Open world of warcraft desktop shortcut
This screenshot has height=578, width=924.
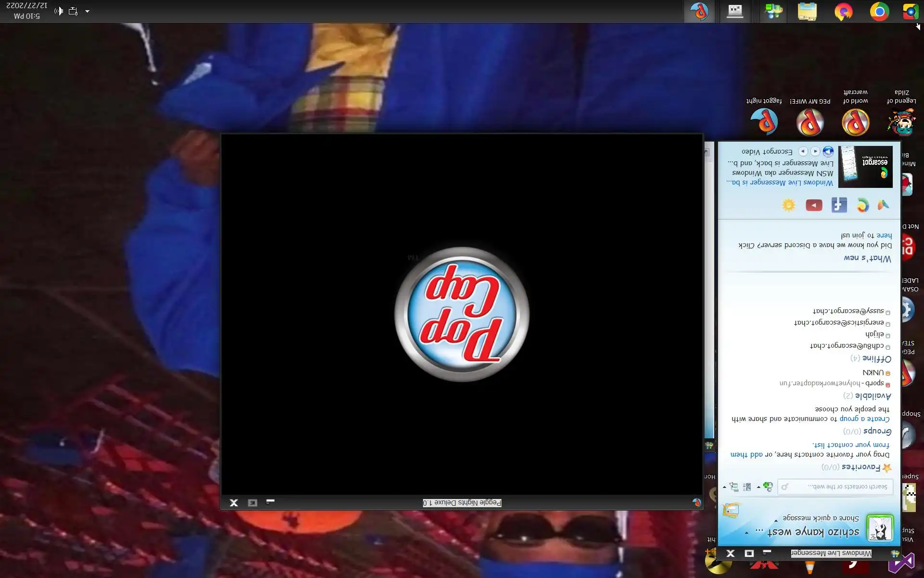pyautogui.click(x=855, y=122)
